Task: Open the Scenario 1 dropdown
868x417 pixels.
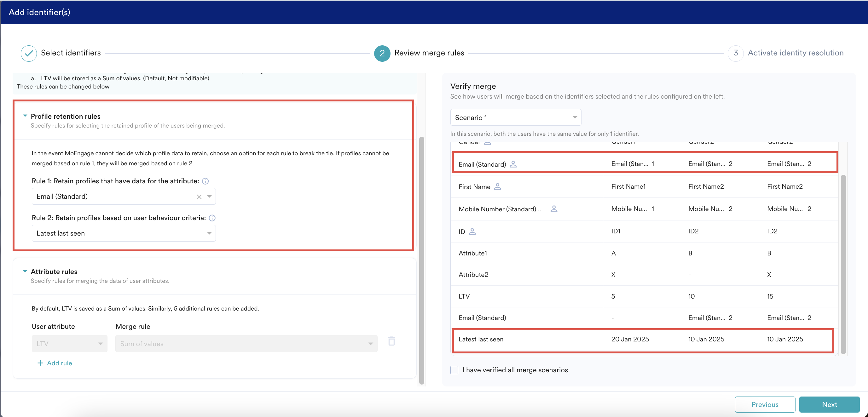Action: click(515, 117)
